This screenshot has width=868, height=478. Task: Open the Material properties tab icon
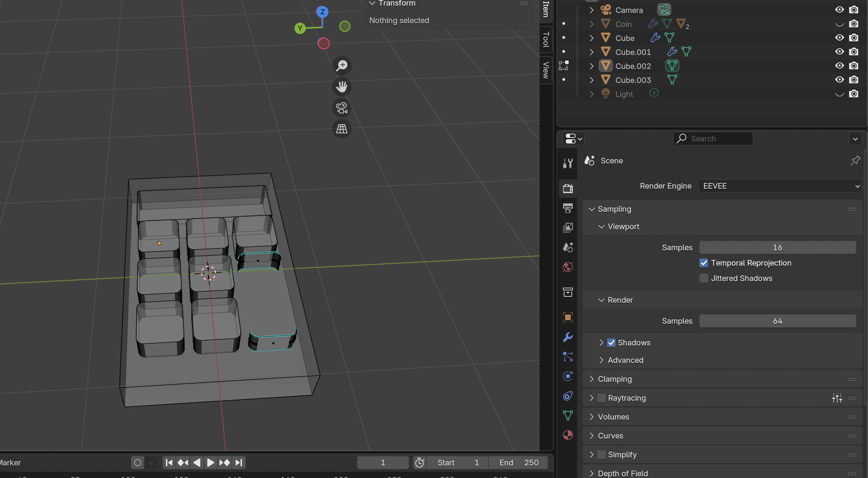click(x=568, y=435)
